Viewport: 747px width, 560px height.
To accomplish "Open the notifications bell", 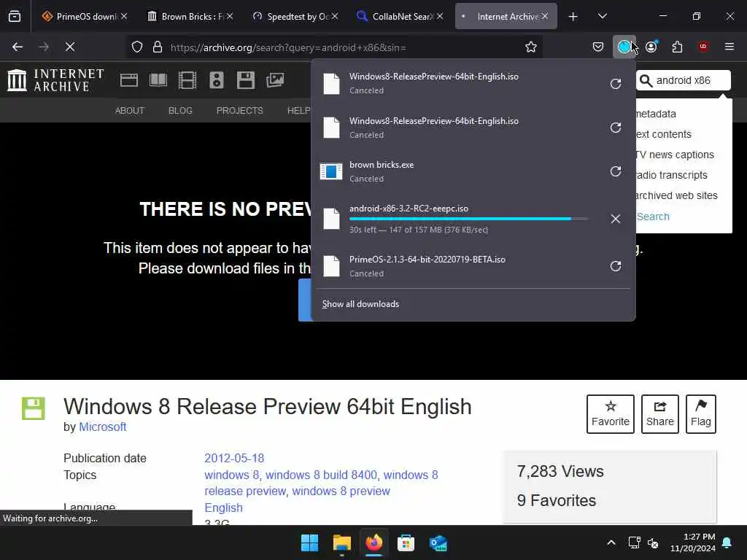I will coord(727,542).
